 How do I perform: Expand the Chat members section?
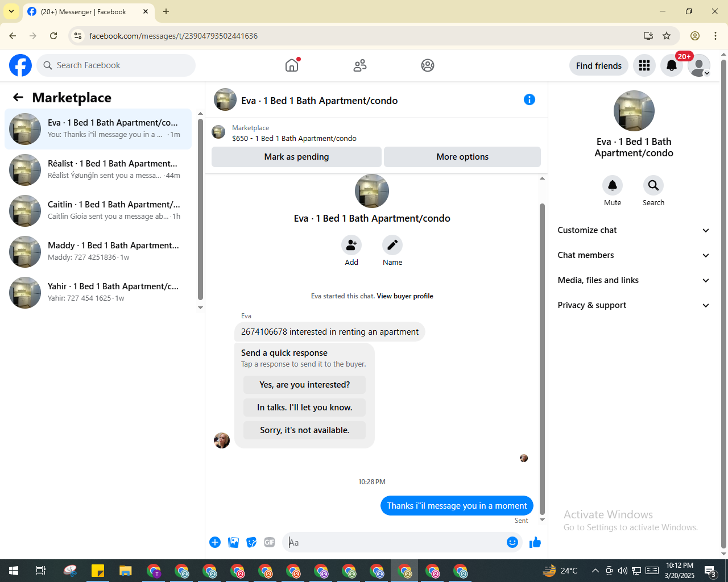point(634,255)
